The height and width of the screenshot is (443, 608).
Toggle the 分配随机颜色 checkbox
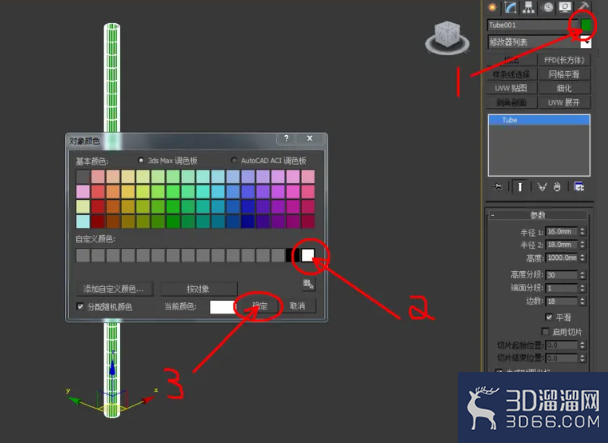(x=80, y=307)
